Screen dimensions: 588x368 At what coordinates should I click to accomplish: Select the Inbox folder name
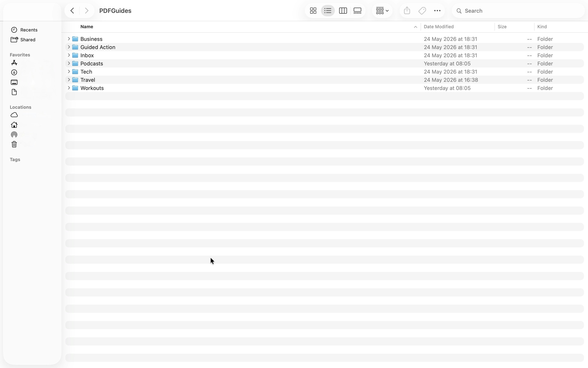87,55
